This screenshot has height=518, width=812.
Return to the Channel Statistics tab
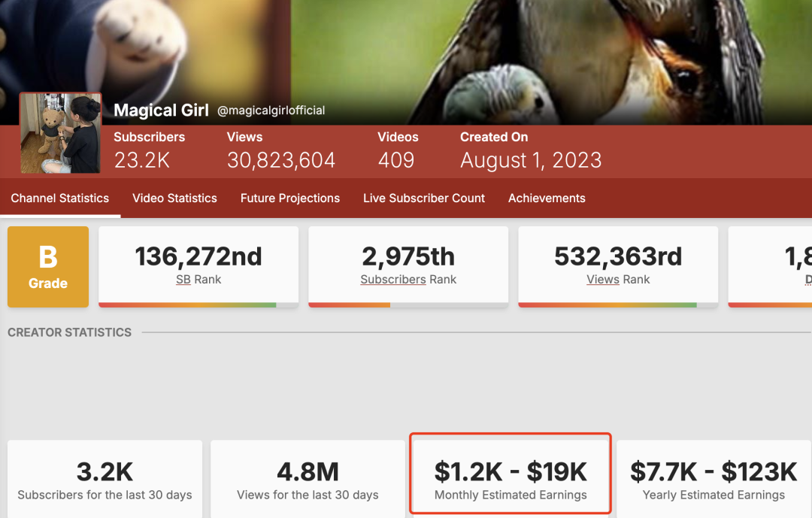(x=60, y=198)
